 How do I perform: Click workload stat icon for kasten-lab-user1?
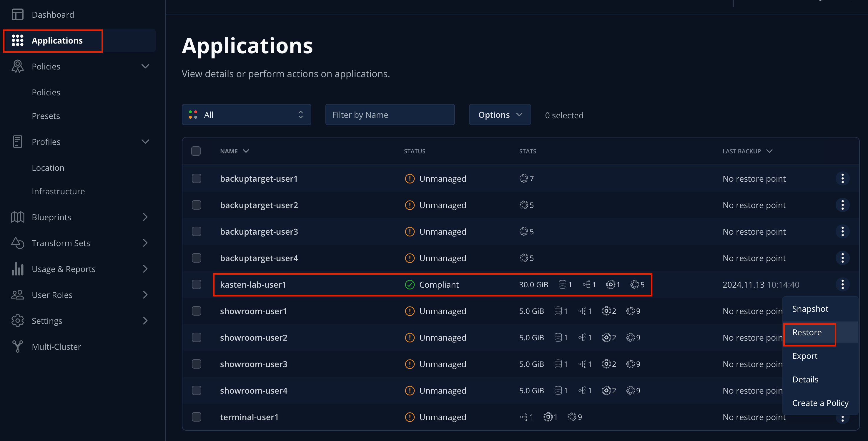(611, 285)
